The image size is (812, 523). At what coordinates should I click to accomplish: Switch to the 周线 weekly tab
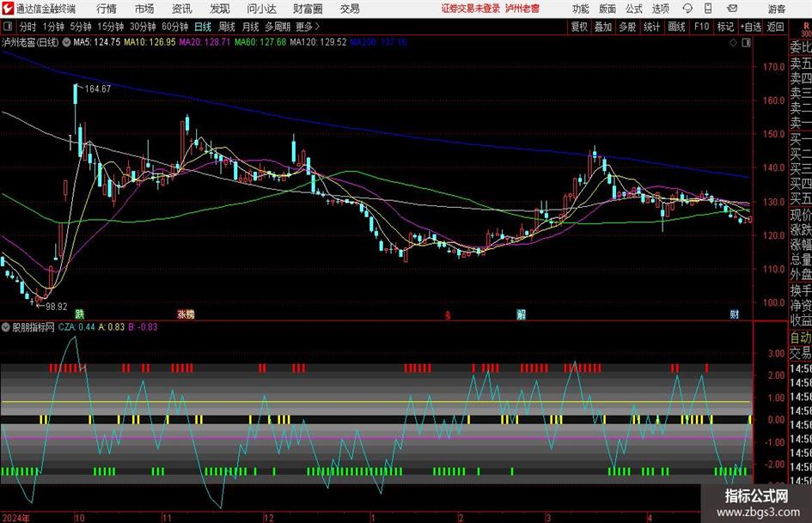227,27
